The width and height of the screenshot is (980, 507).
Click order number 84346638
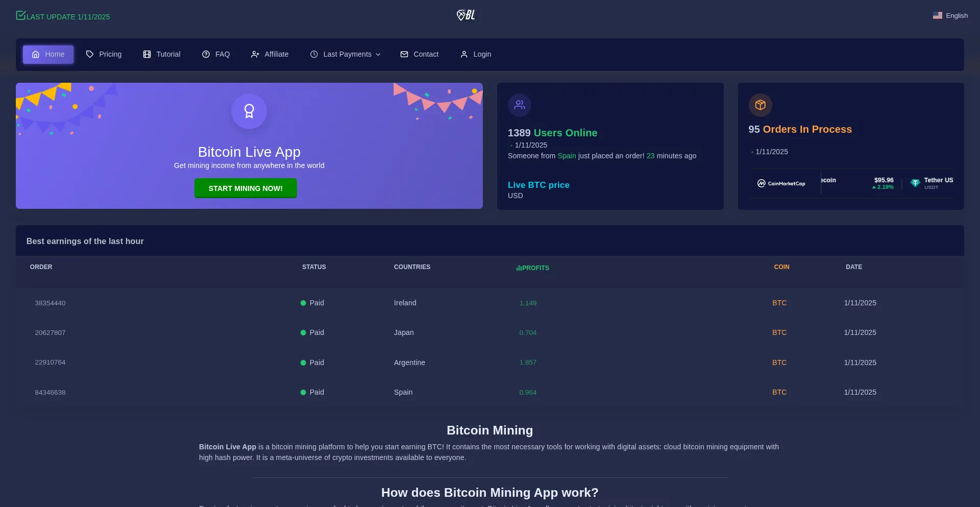pyautogui.click(x=50, y=393)
